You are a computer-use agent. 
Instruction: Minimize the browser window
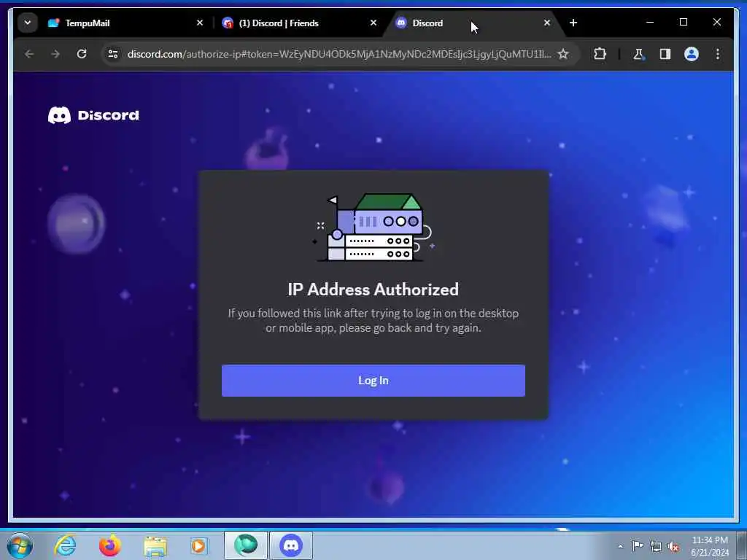coord(650,23)
